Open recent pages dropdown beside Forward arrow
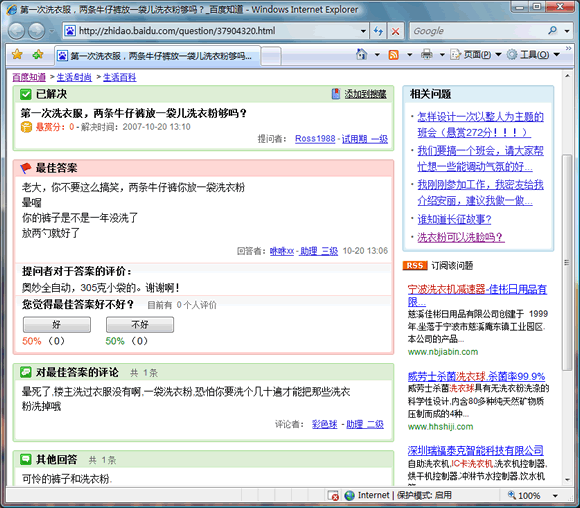 point(52,31)
